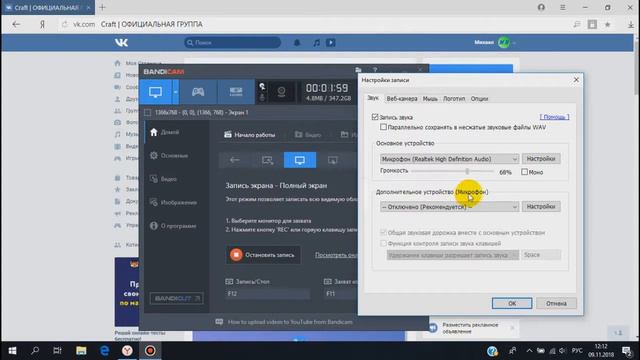Confirm recording settings with OK
The image size is (640, 360).
tap(512, 303)
